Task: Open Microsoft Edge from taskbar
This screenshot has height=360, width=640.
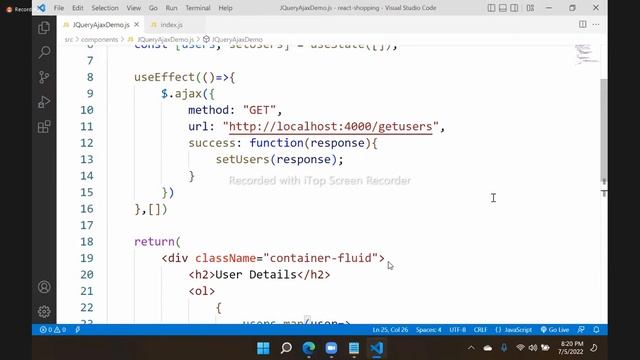Action: pos(309,348)
